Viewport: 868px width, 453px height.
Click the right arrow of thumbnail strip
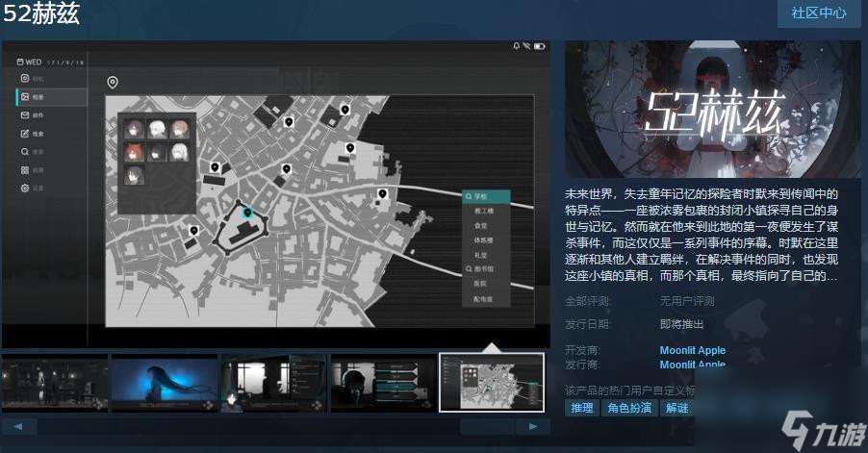tap(532, 426)
